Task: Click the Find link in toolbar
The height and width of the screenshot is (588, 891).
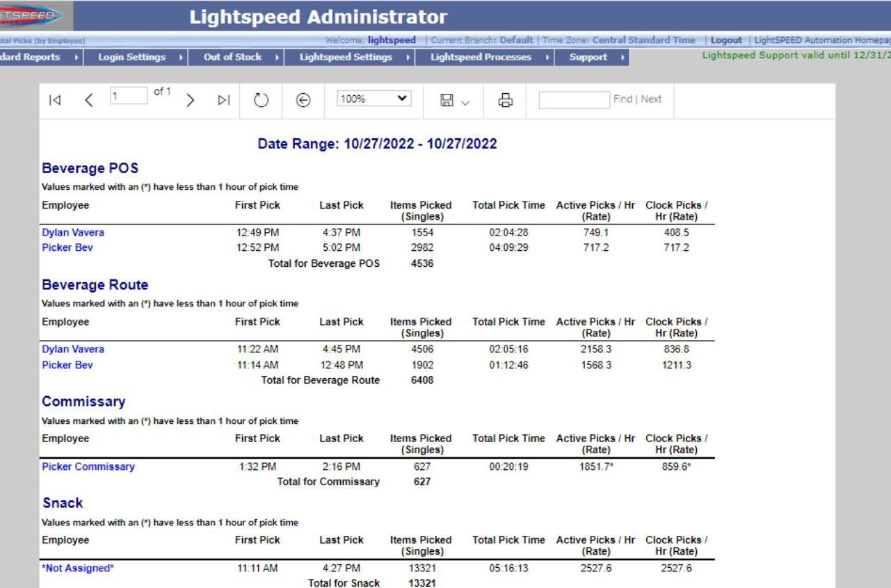Action: click(623, 99)
